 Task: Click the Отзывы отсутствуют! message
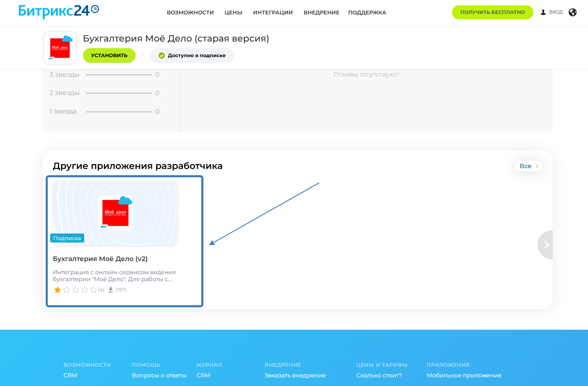point(366,74)
